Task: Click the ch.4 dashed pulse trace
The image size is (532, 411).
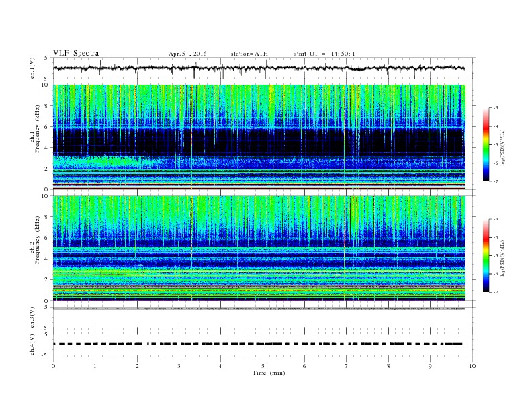Action: pos(259,344)
